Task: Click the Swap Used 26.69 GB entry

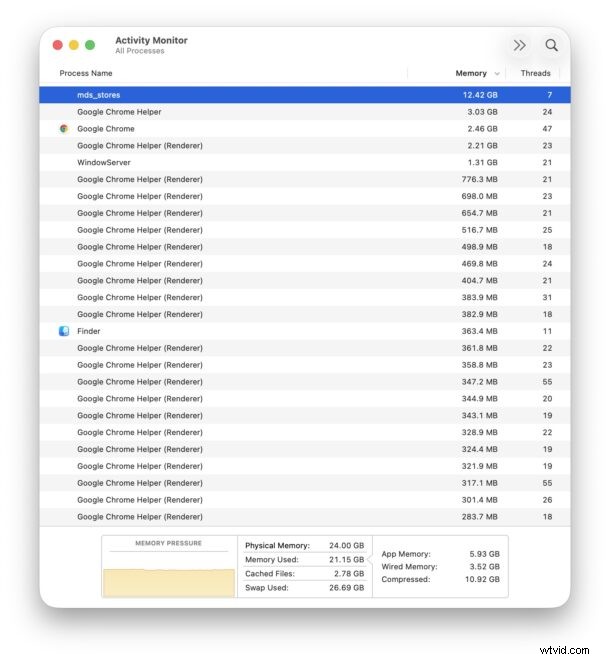Action: [x=304, y=588]
